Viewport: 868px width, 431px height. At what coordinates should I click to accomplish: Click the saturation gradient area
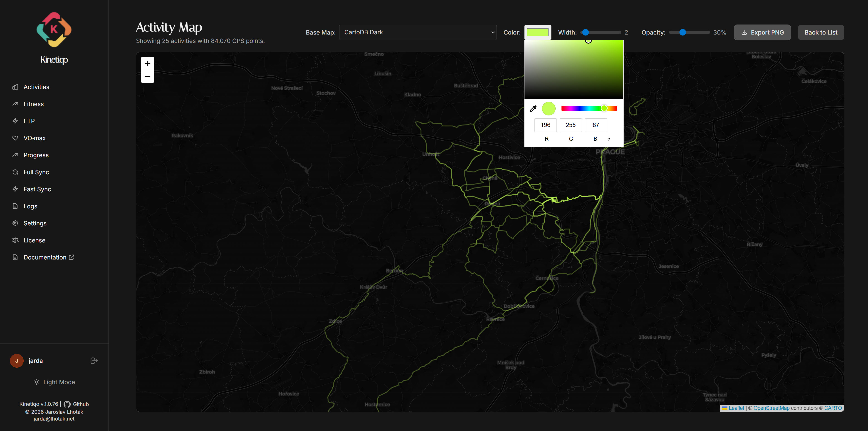(574, 70)
